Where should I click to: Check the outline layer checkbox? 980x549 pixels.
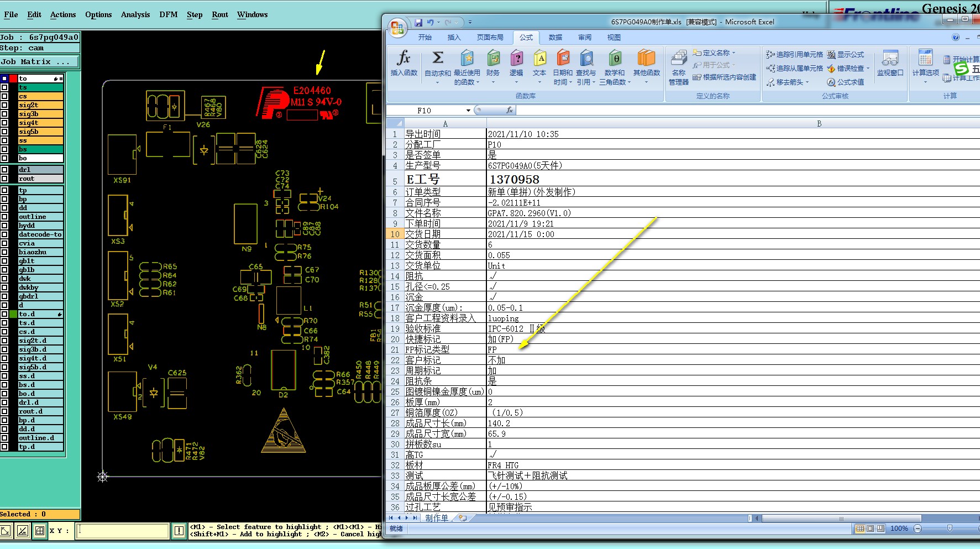[5, 217]
